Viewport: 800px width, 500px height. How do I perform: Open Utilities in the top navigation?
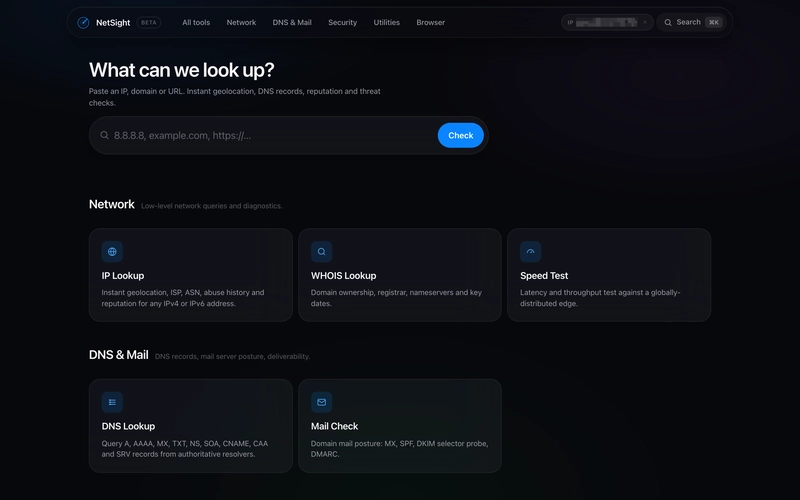click(x=386, y=22)
